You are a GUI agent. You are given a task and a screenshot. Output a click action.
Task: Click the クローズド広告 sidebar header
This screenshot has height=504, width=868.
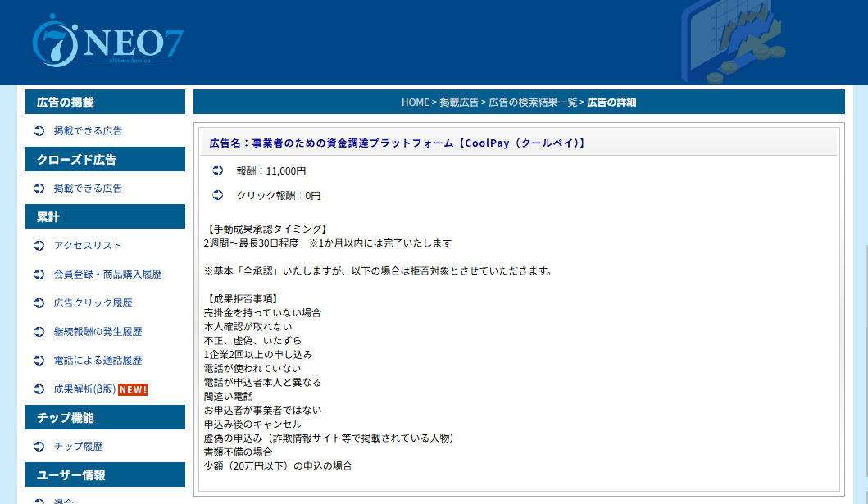(105, 160)
